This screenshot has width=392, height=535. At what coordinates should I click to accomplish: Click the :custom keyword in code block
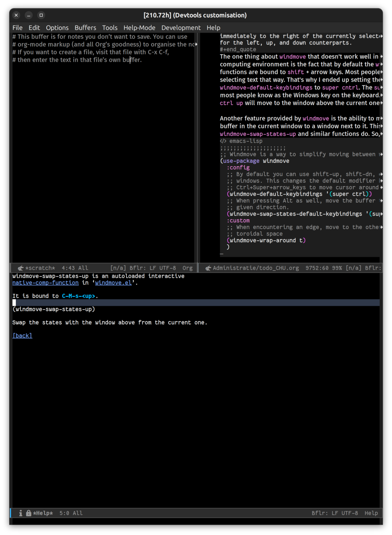238,221
